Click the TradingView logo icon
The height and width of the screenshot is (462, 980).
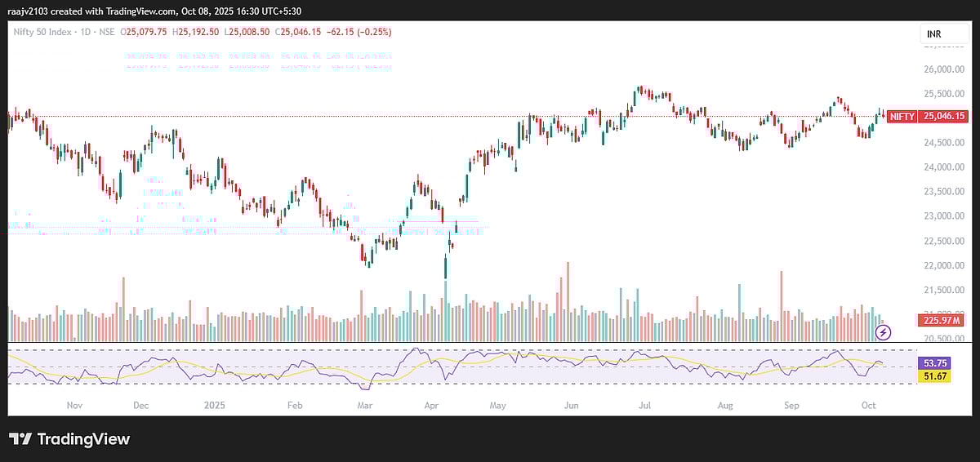tap(20, 439)
